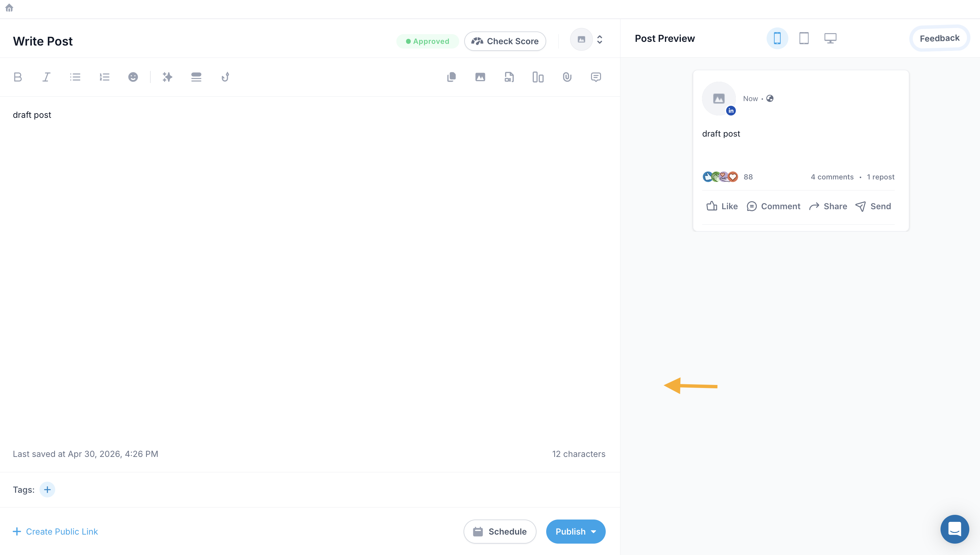This screenshot has height=555, width=980.
Task: Click the Schedule button
Action: 500,531
